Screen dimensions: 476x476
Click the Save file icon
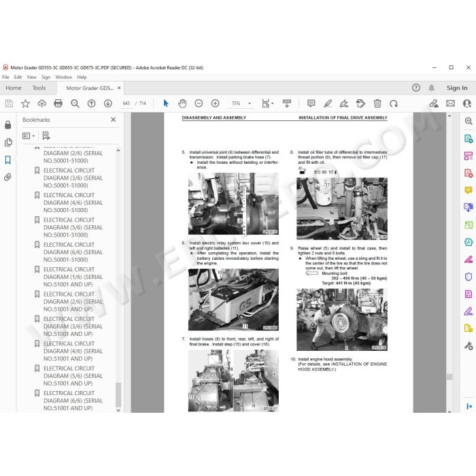tap(9, 103)
